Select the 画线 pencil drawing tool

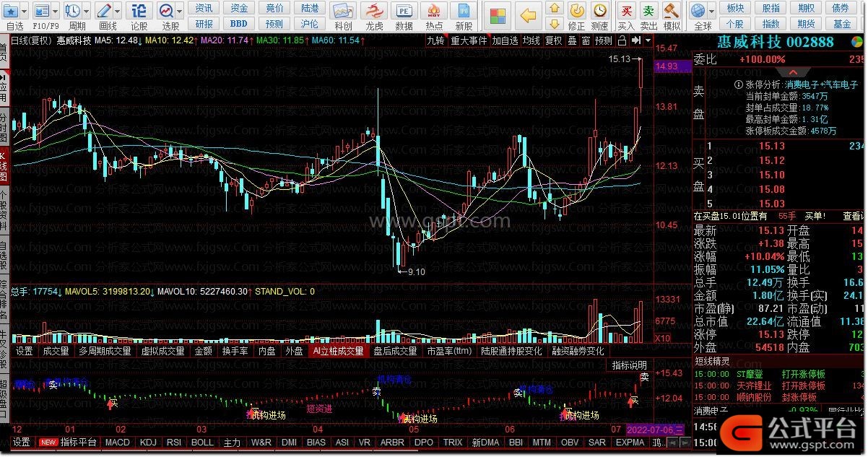tap(104, 11)
